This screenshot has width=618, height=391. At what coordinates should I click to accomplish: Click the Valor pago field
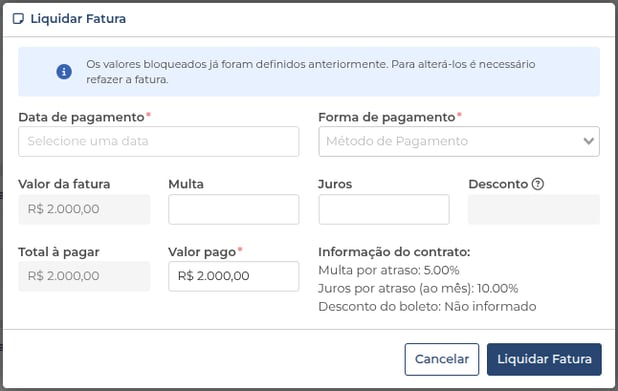pos(234,276)
